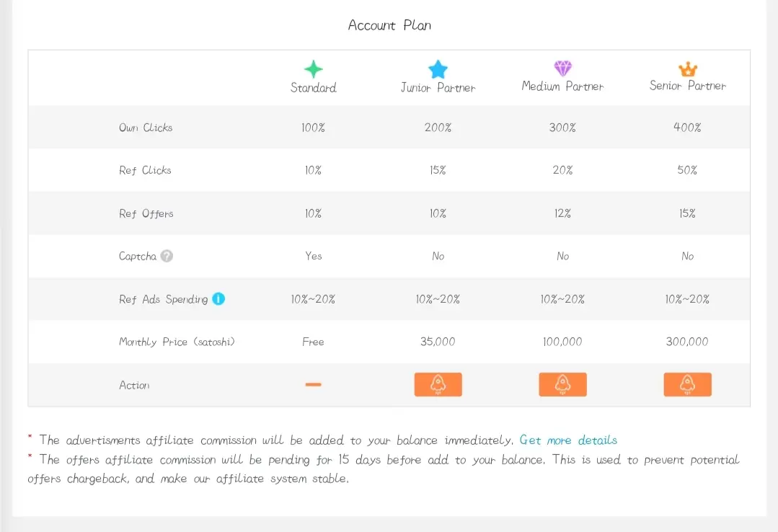Image resolution: width=778 pixels, height=532 pixels.
Task: Click the Captcha question mark help icon
Action: (167, 256)
